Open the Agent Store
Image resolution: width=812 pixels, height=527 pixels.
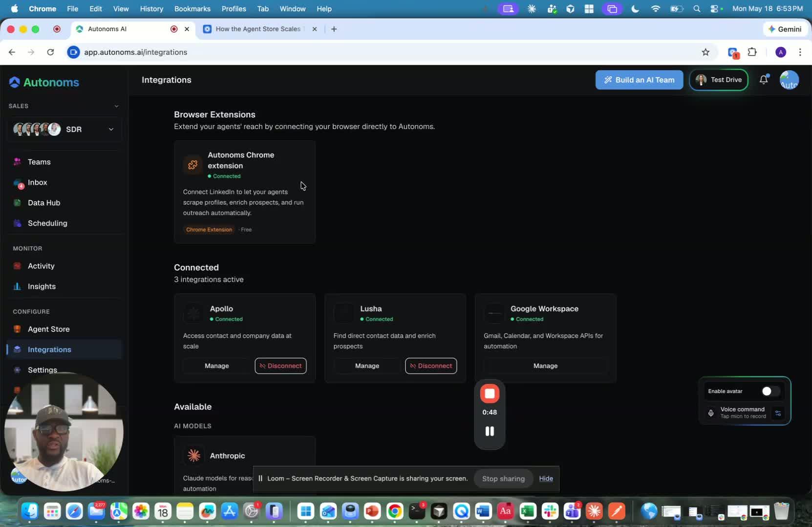pyautogui.click(x=48, y=329)
